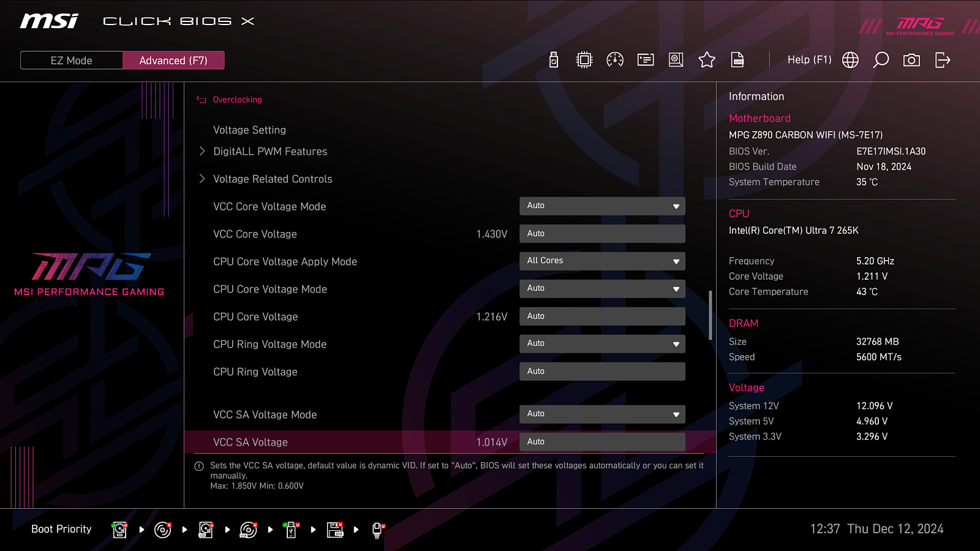
Task: Open Help (F1)
Action: click(x=809, y=60)
